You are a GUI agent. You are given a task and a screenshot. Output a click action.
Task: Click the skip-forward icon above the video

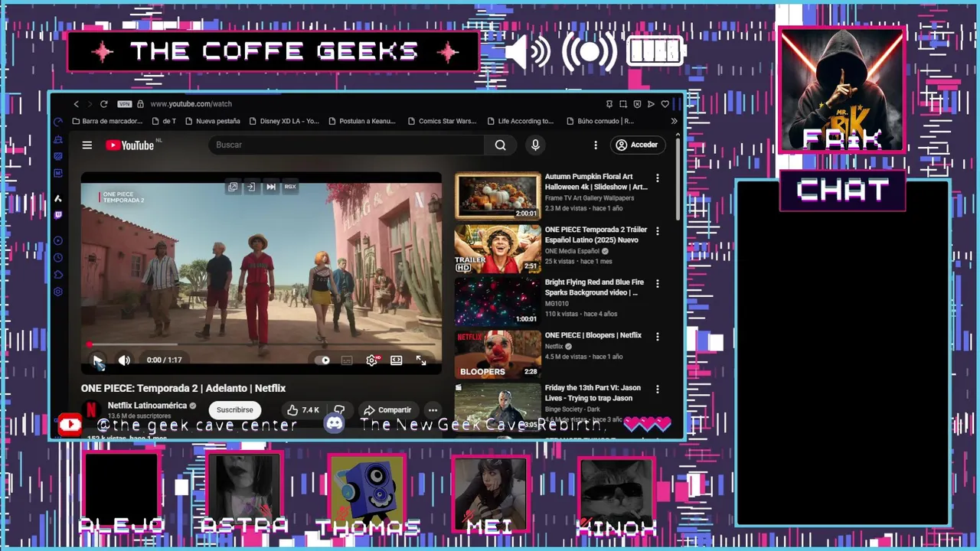point(270,187)
